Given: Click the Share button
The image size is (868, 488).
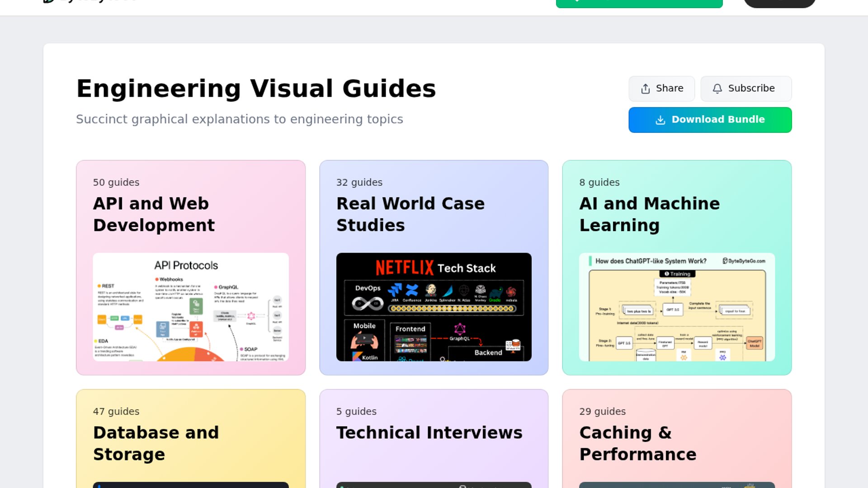Looking at the screenshot, I should point(661,89).
